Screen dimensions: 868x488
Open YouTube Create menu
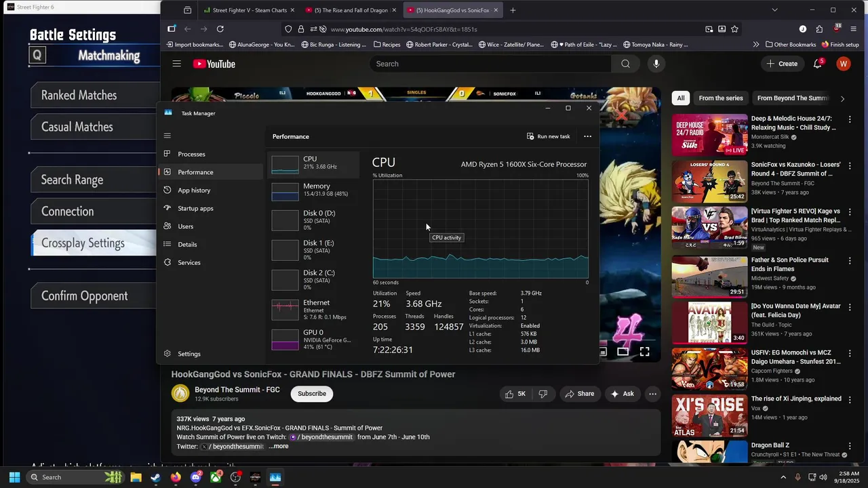(x=782, y=64)
